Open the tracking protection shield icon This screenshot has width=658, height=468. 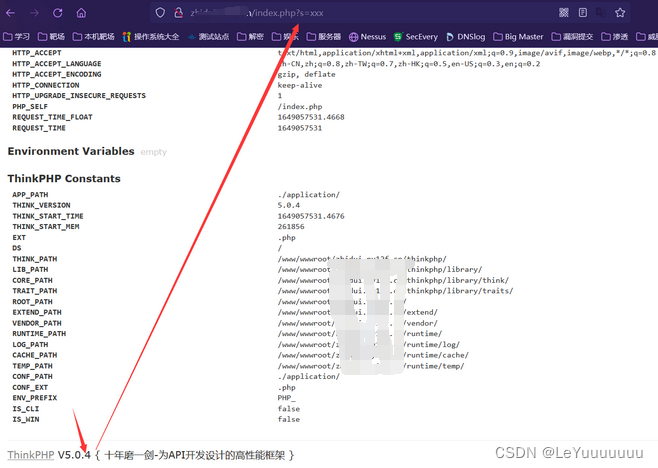pos(160,13)
